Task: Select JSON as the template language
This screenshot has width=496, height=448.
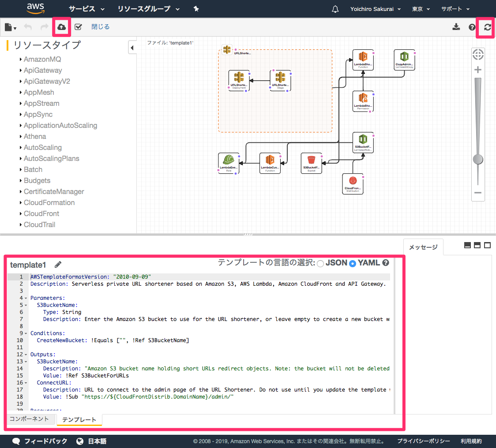Action: [x=320, y=263]
